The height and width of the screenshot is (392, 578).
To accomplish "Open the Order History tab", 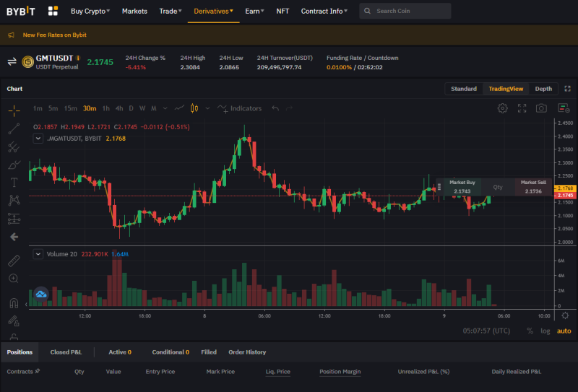I will tap(247, 352).
